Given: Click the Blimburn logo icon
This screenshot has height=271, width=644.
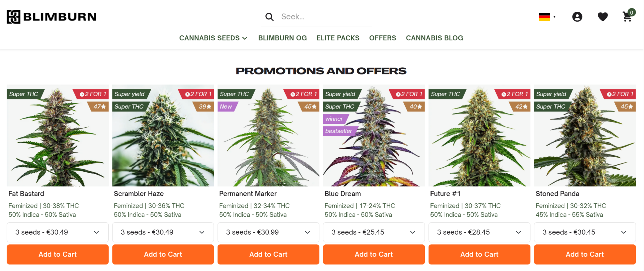Looking at the screenshot, I should point(14,17).
